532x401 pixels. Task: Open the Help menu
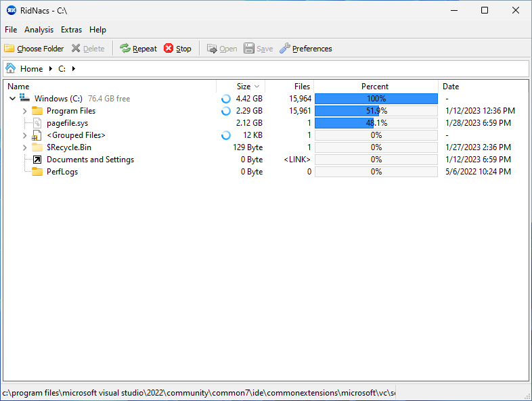coord(97,30)
